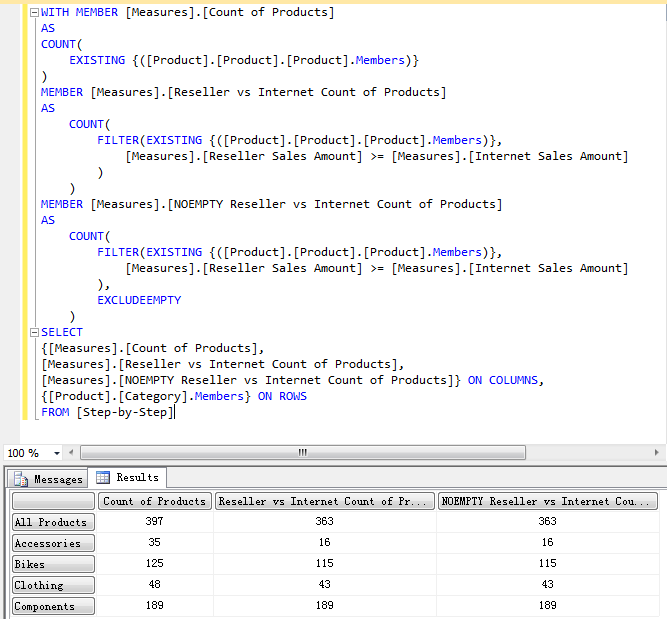Click the cell with value 397
Viewport: 667px width, 619px height.
[x=154, y=521]
